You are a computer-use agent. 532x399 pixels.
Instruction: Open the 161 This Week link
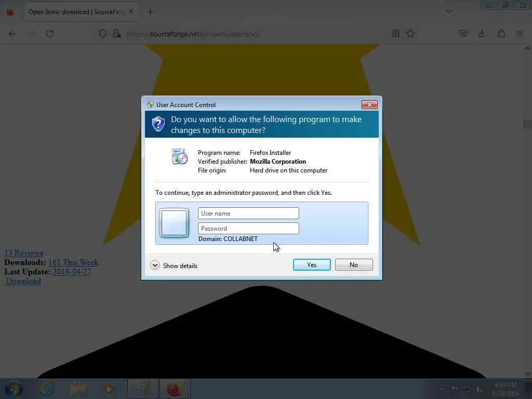[73, 262]
